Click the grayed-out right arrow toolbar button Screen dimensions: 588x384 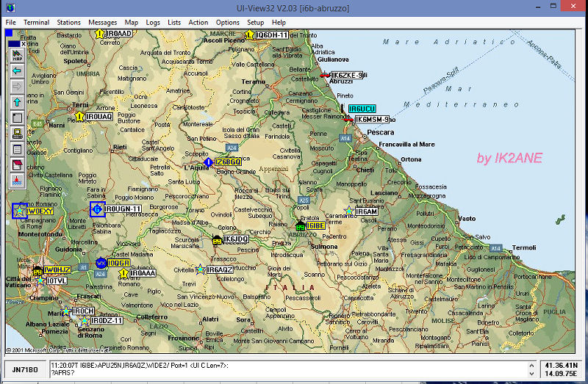(17, 87)
